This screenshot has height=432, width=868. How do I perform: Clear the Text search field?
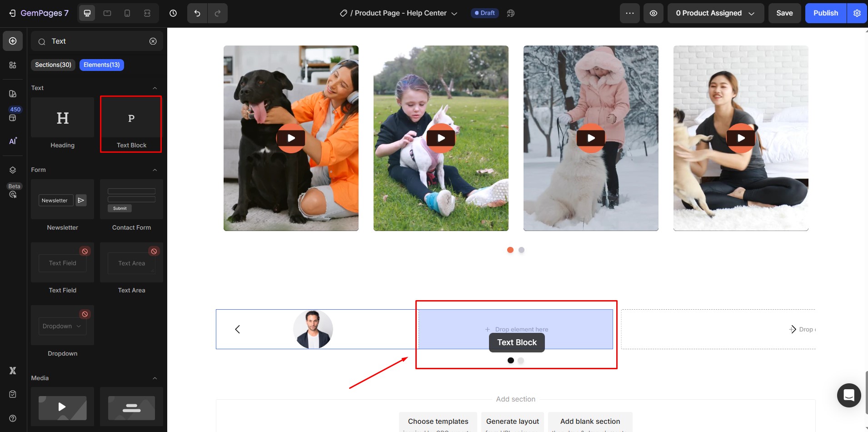tap(153, 41)
